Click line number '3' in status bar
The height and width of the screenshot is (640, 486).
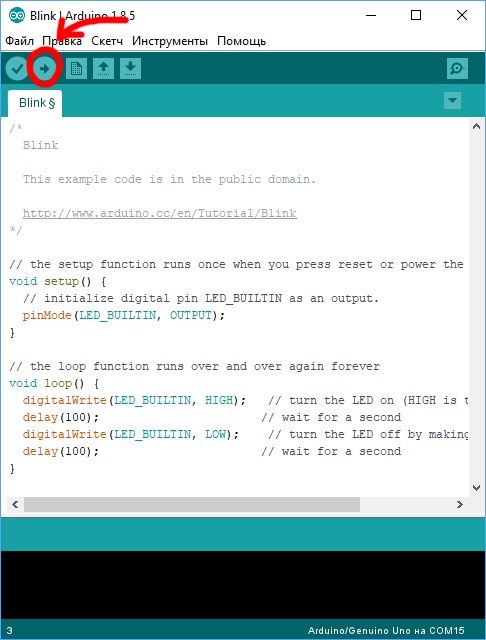(10, 631)
